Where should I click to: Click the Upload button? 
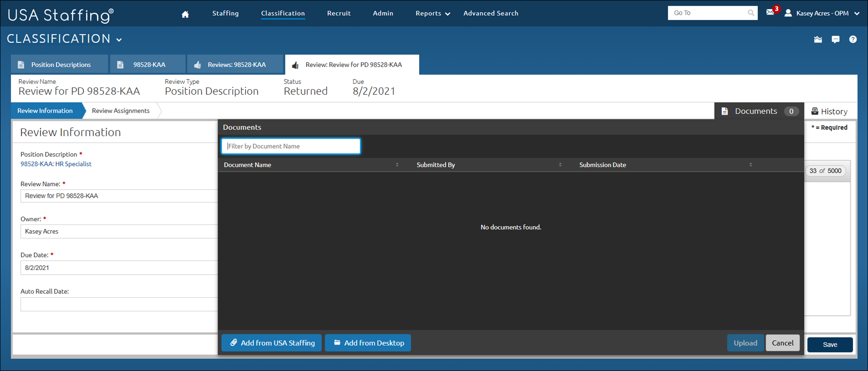point(745,343)
